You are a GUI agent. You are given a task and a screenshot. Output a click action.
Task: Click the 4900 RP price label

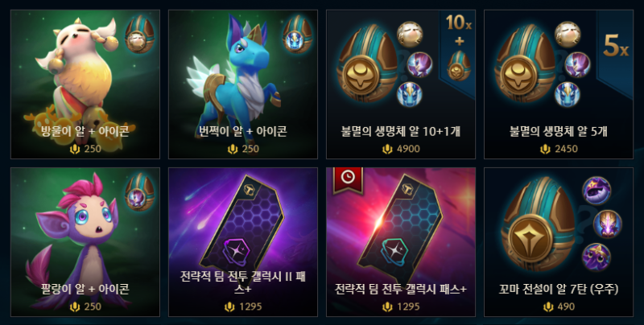coord(401,149)
